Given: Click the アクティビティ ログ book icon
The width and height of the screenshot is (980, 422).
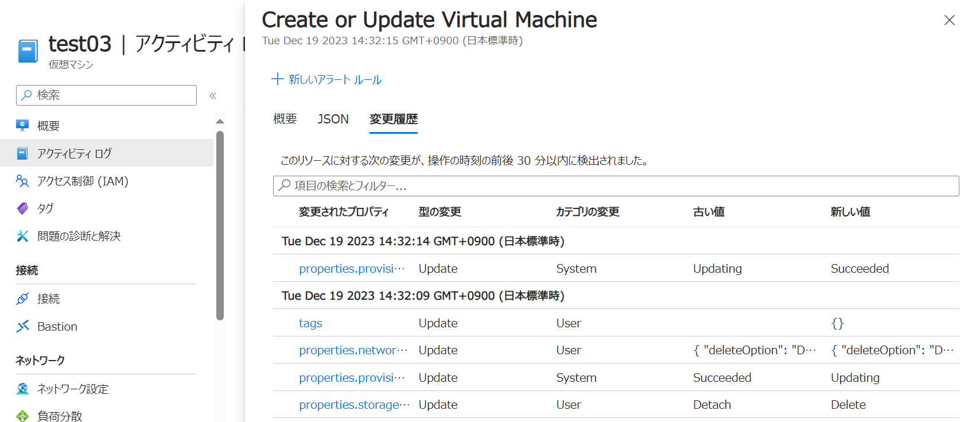Looking at the screenshot, I should (22, 153).
